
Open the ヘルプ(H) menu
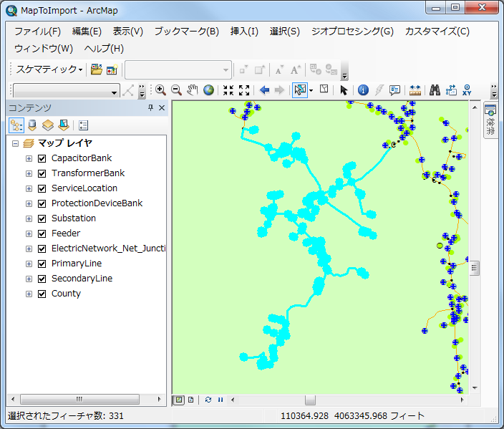point(104,49)
